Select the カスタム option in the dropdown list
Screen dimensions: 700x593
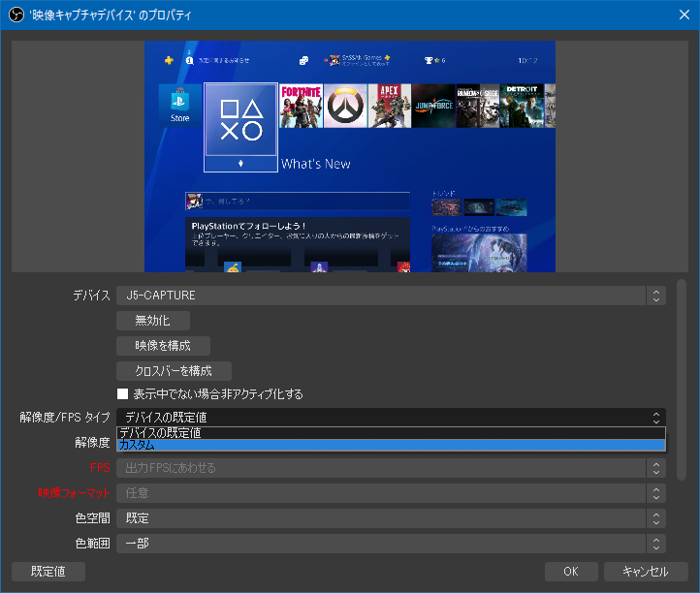[391, 446]
